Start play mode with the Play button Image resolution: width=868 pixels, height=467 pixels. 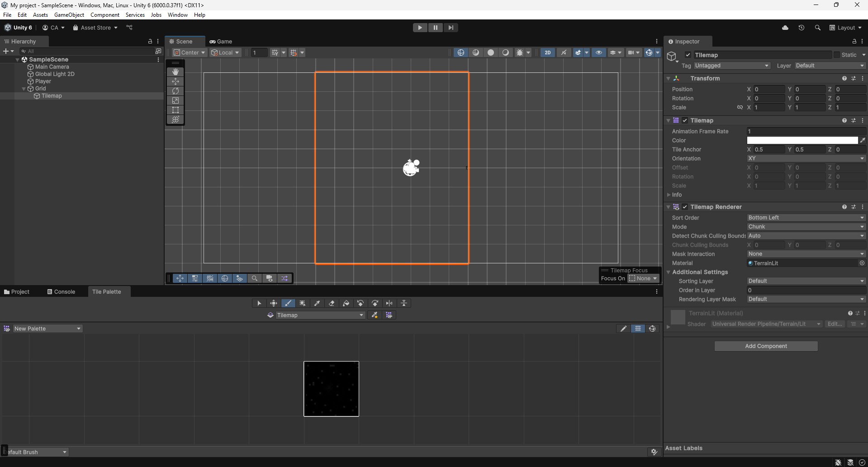coord(420,28)
